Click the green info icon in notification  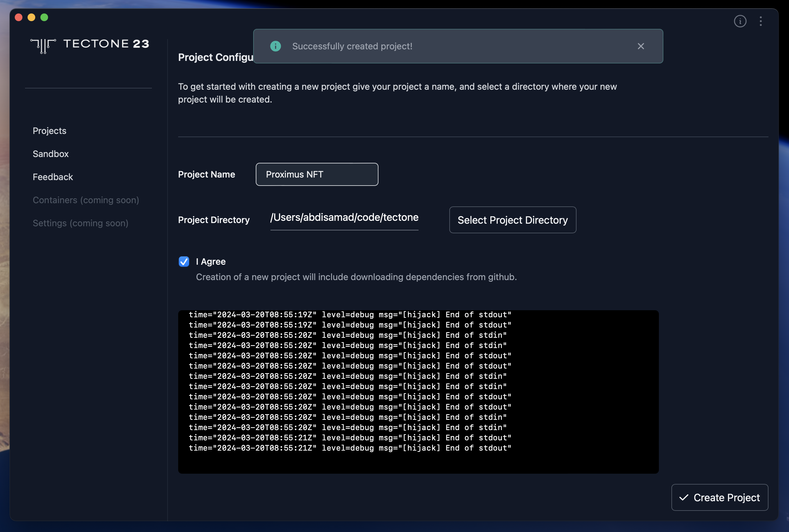[275, 46]
